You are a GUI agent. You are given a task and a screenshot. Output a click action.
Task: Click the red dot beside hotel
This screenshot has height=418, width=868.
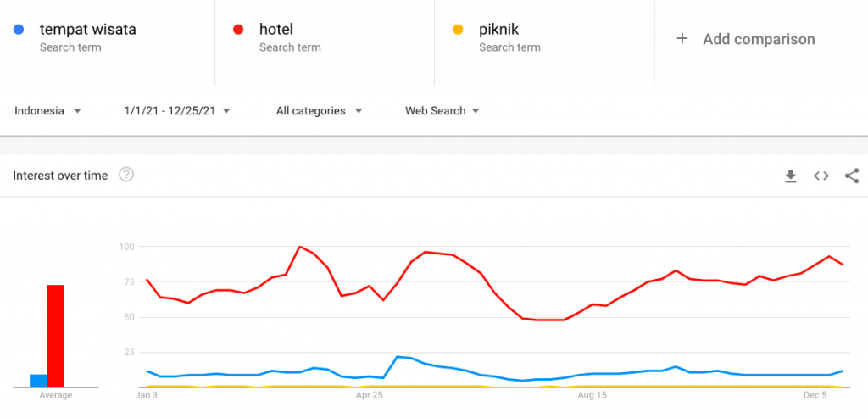coord(238,31)
